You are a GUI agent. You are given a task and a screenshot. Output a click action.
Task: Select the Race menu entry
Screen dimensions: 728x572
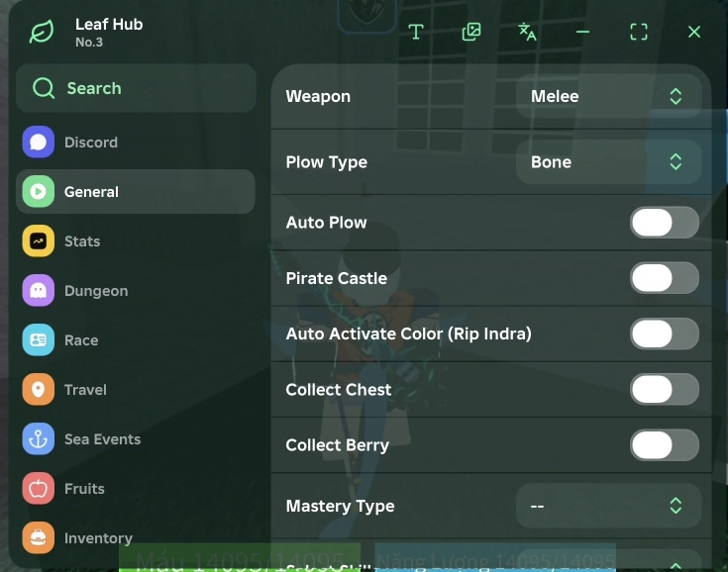click(81, 340)
